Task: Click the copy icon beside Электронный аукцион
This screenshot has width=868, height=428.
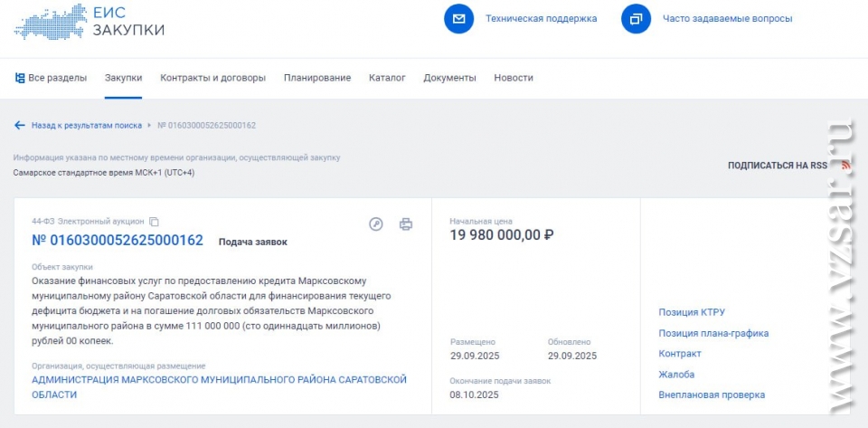Action: (x=154, y=222)
